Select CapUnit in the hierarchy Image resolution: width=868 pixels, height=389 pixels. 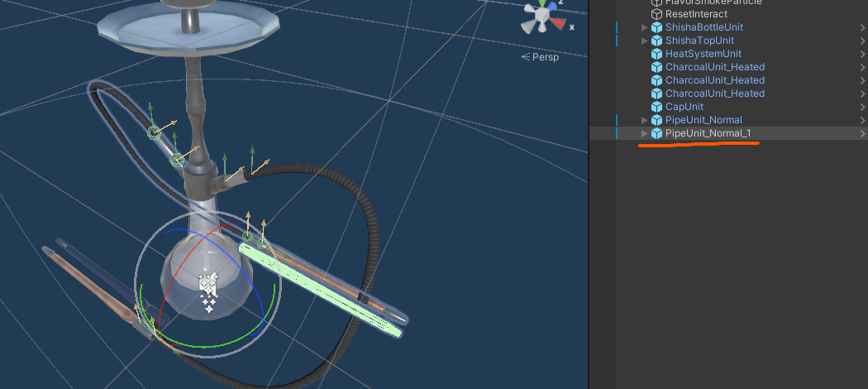tap(684, 107)
